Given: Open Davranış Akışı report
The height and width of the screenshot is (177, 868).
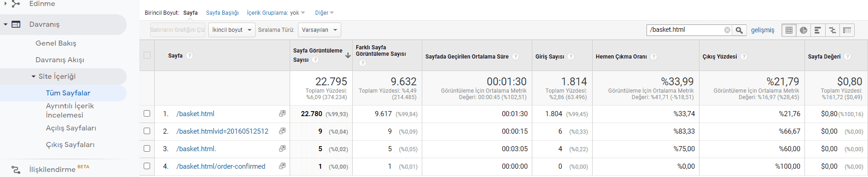Looking at the screenshot, I should [60, 60].
